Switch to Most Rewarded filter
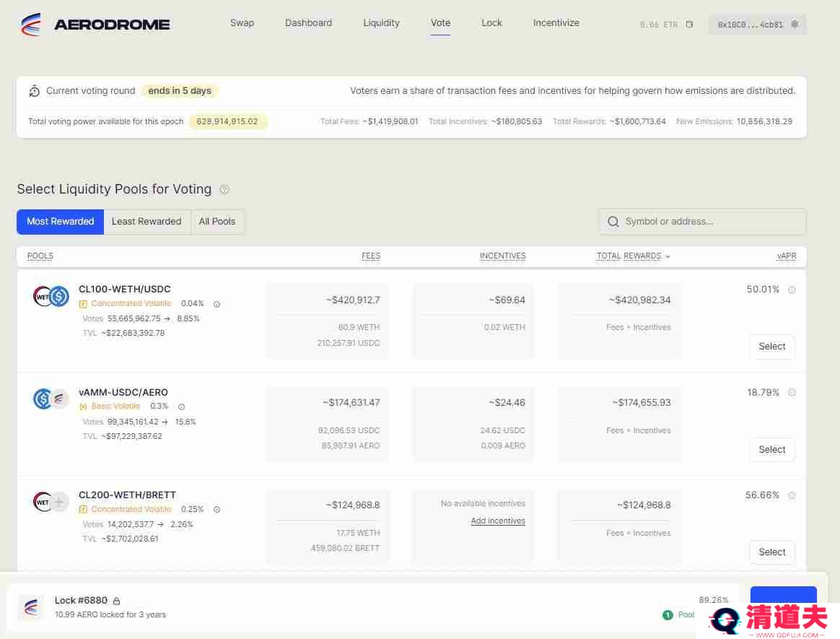Image resolution: width=840 pixels, height=639 pixels. point(61,222)
